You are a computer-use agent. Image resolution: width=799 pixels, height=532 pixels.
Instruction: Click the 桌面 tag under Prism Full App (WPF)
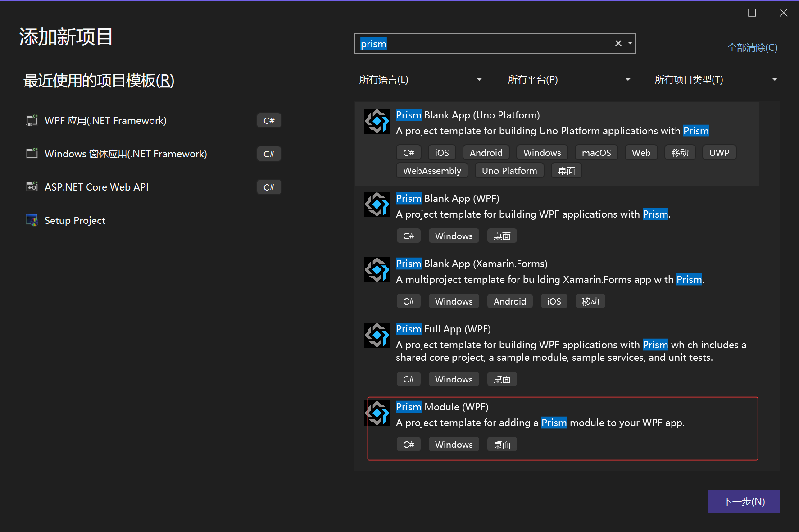pyautogui.click(x=502, y=379)
